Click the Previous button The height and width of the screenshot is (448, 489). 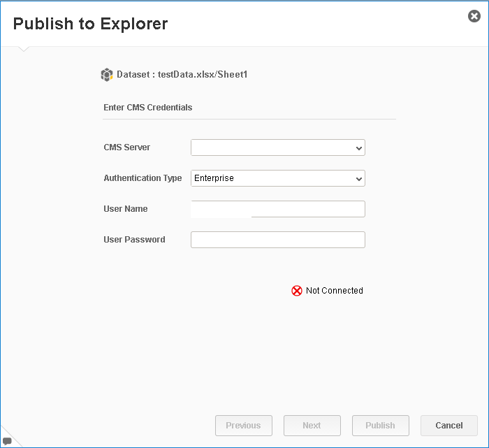point(244,426)
